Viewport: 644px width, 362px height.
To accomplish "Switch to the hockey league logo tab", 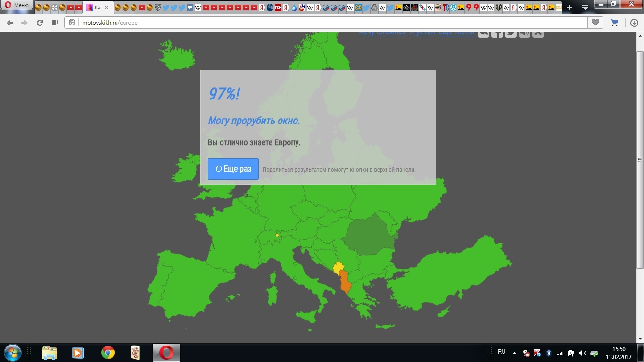I will pos(157,8).
